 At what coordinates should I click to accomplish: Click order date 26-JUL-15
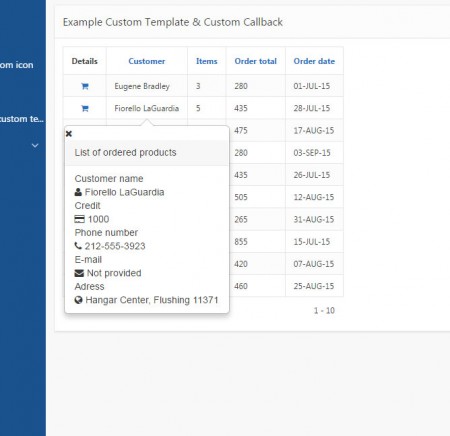coord(312,175)
